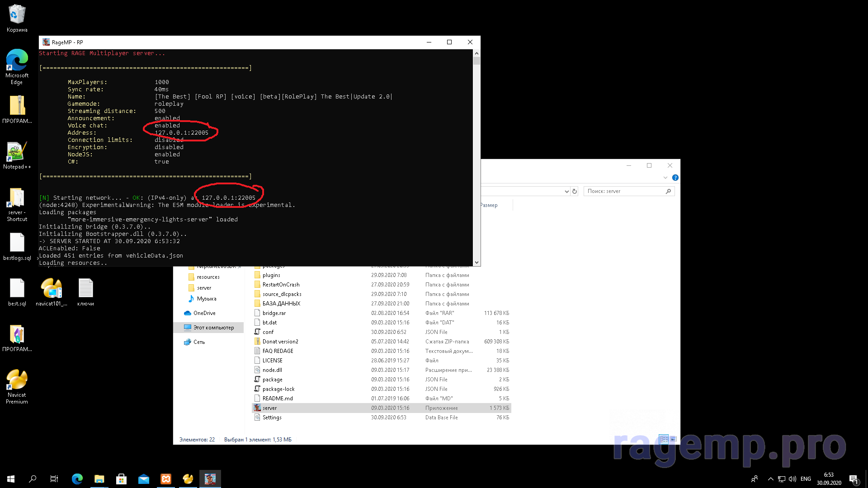Select the Notepad++ desktop icon
The height and width of the screenshot is (488, 868).
[17, 155]
